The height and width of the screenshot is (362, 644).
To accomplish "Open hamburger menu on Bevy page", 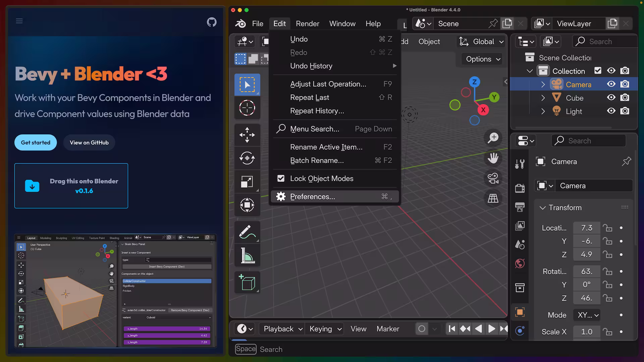I will [19, 21].
